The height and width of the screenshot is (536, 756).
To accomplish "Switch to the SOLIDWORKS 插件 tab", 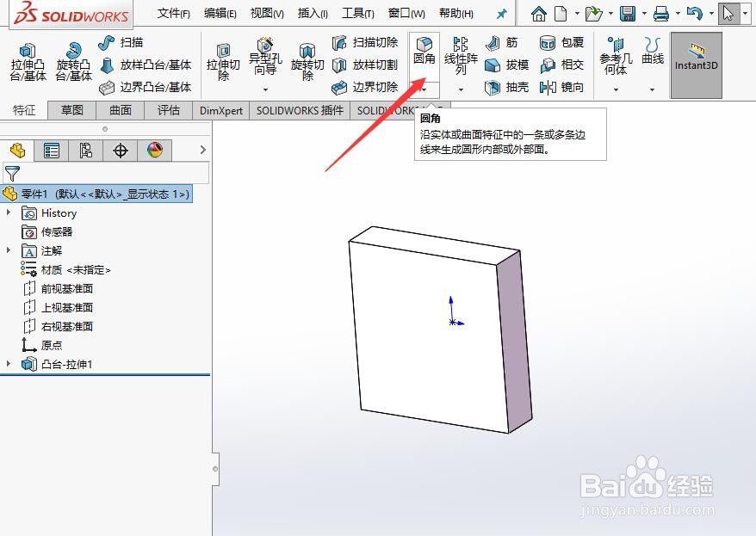I will click(300, 110).
